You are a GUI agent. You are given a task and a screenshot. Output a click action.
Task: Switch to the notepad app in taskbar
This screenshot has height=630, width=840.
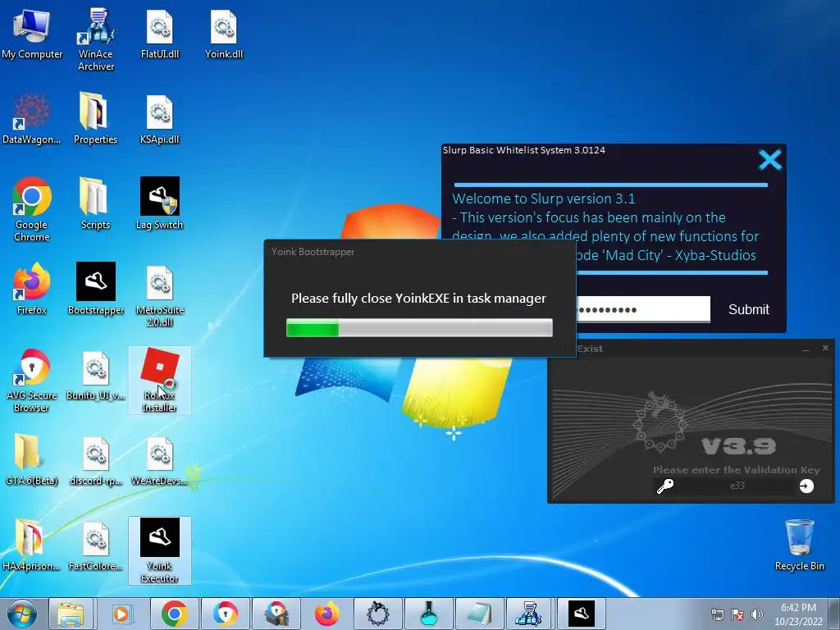click(479, 614)
